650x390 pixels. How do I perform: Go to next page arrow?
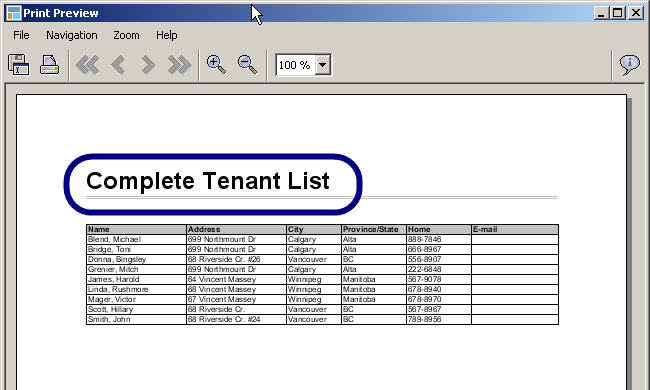click(x=148, y=65)
